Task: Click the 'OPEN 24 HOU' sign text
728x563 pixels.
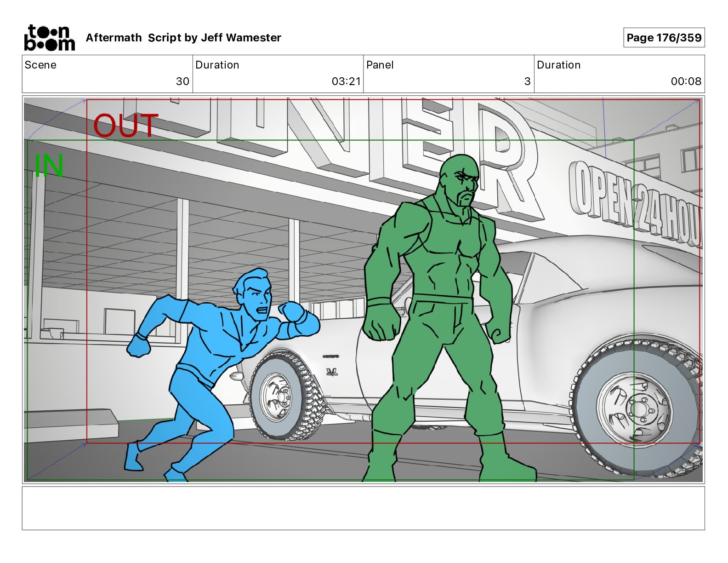Action: pyautogui.click(x=637, y=205)
